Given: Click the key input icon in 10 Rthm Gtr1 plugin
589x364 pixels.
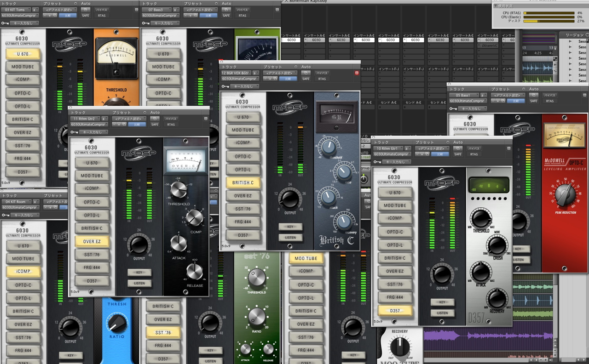Looking at the screenshot, I should [x=377, y=162].
